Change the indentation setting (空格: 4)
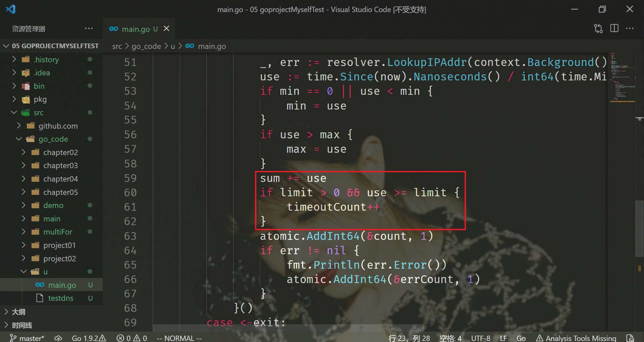The image size is (644, 342). click(450, 338)
